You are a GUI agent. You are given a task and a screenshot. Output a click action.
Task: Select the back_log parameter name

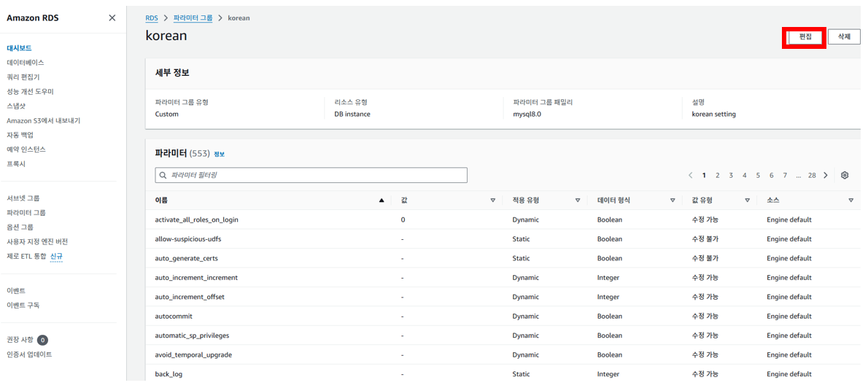click(168, 374)
